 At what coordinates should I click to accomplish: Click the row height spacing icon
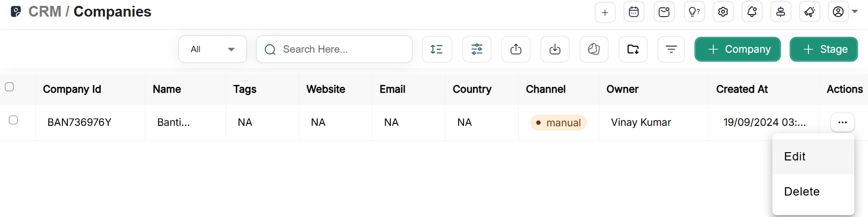click(437, 49)
